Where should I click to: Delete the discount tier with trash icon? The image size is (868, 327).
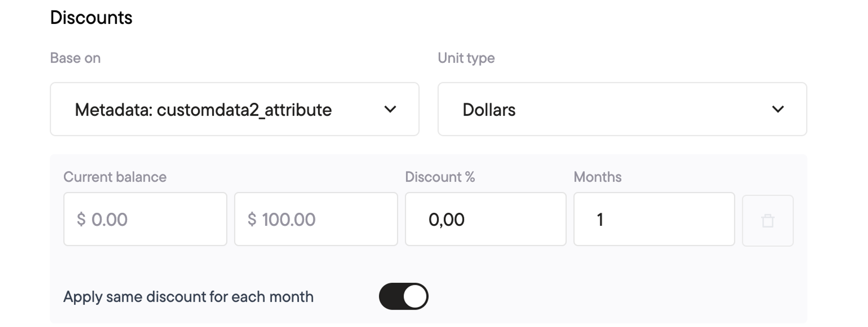[767, 221]
